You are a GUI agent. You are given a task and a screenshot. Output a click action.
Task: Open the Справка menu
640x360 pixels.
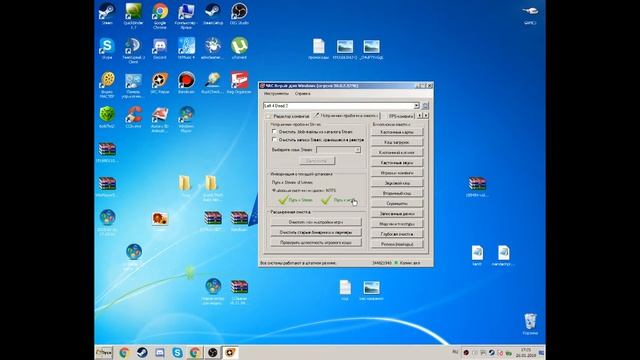click(x=302, y=94)
